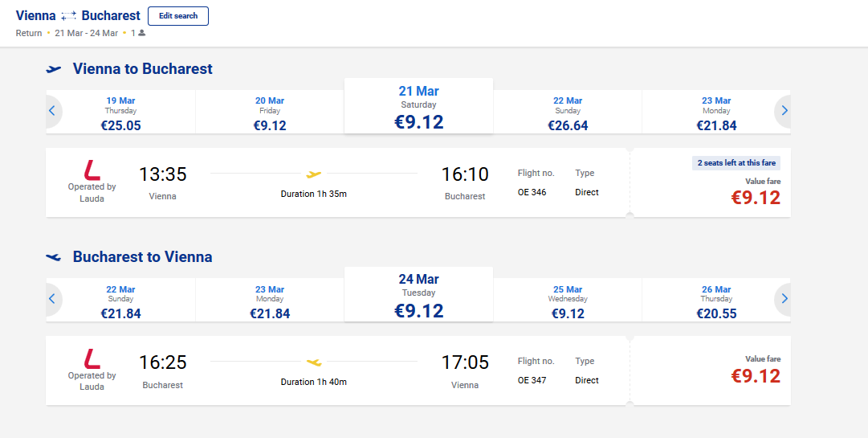Show later outbound dates with the right chevron

[782, 111]
